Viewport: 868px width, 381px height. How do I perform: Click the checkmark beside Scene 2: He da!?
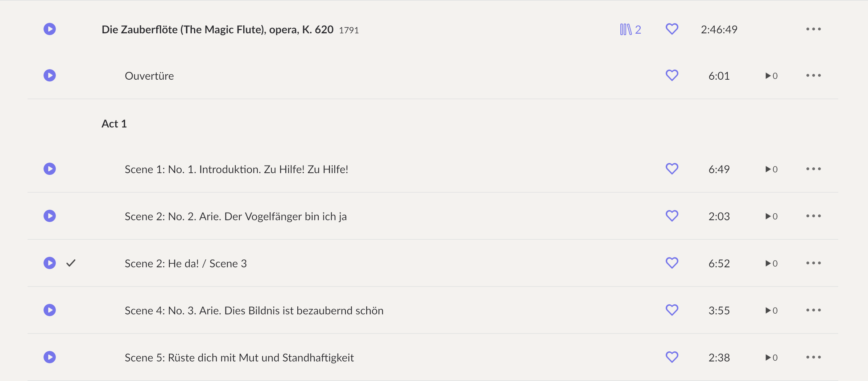pos(71,263)
